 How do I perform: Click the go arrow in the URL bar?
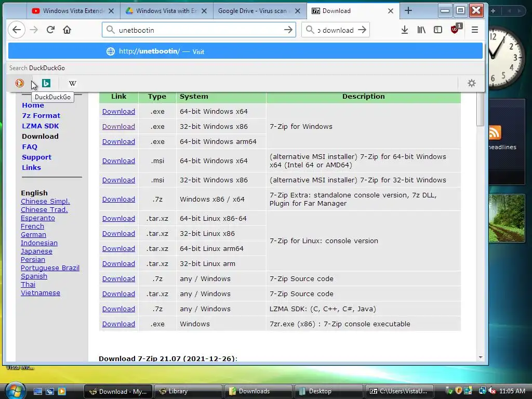click(288, 30)
